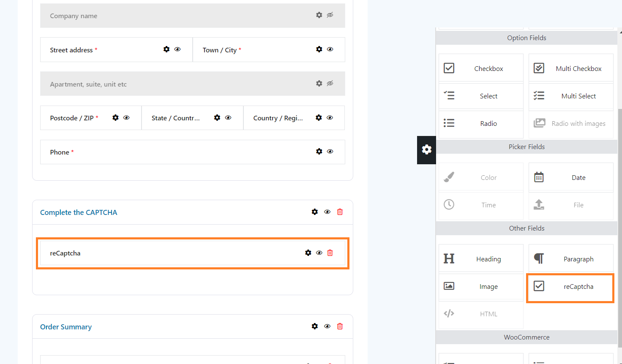This screenshot has width=622, height=364.
Task: Add a Heading field from Other Fields
Action: [481, 259]
